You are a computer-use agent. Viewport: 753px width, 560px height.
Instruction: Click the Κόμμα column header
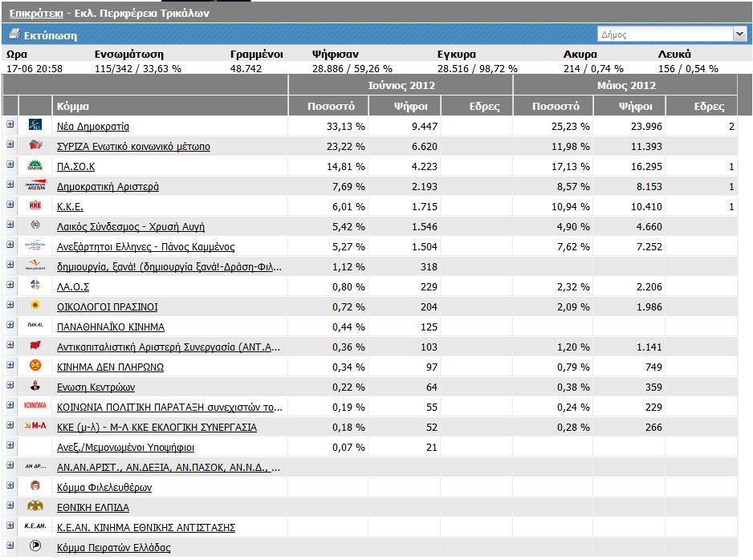pos(73,106)
